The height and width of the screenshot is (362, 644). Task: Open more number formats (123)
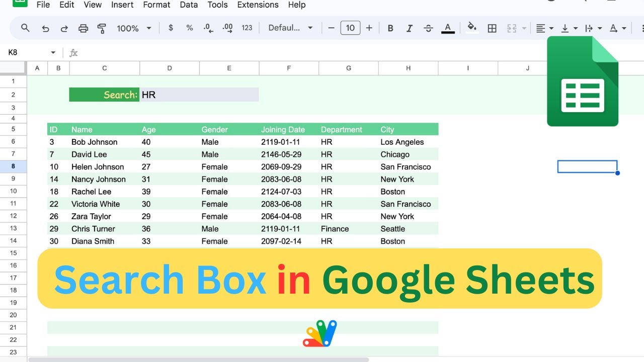[247, 28]
